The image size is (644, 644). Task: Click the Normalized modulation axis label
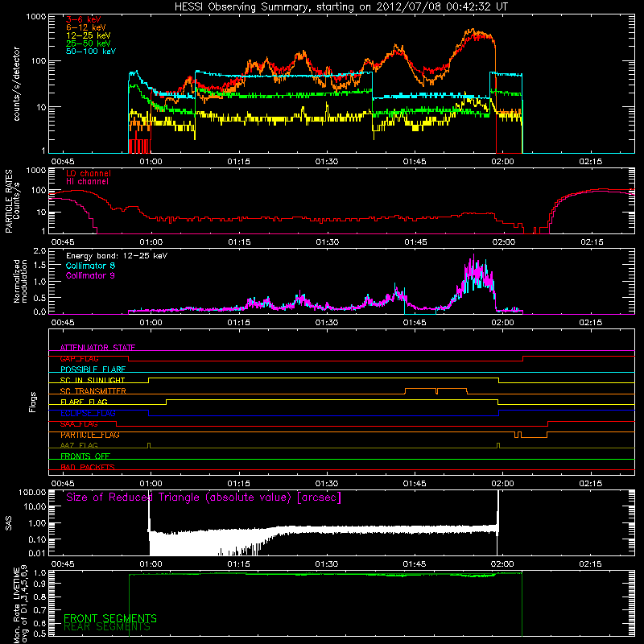point(20,281)
